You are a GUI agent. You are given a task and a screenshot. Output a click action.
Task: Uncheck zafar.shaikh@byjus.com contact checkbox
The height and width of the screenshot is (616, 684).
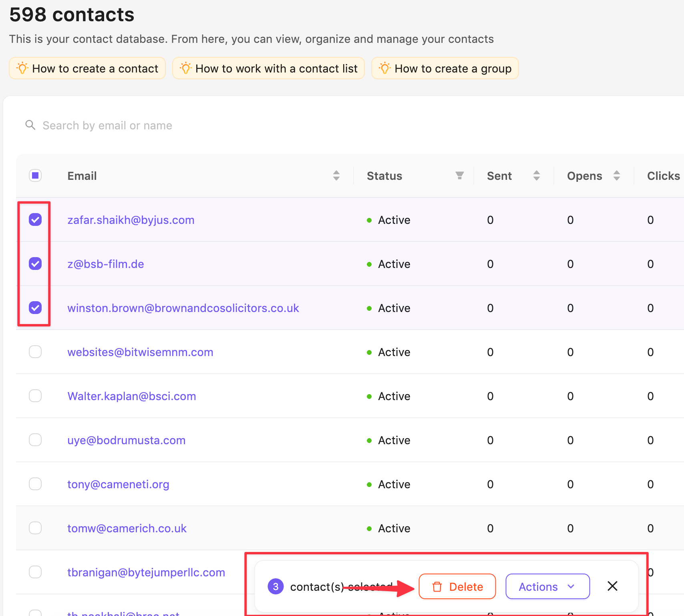point(35,219)
